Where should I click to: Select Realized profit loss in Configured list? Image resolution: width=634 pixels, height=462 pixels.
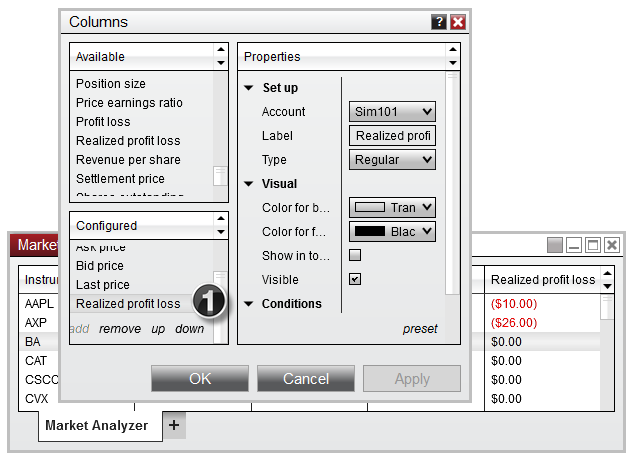pyautogui.click(x=128, y=304)
